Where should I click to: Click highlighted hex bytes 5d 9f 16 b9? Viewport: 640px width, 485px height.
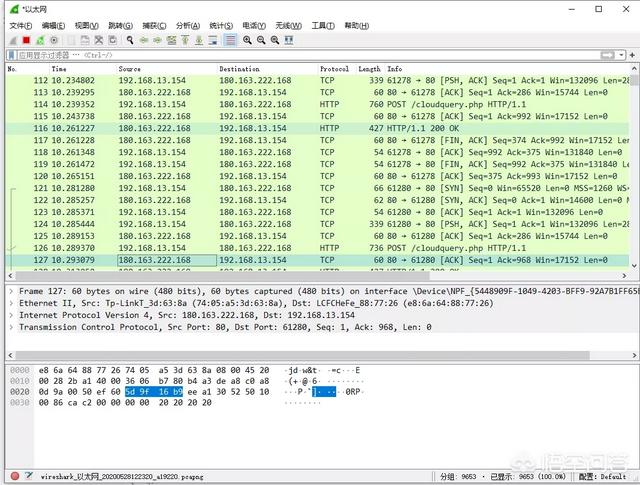[154, 392]
